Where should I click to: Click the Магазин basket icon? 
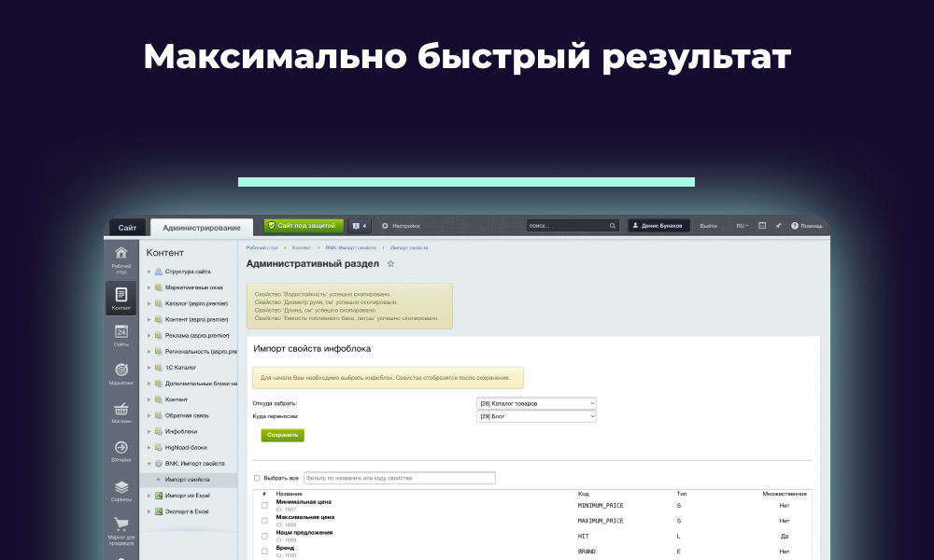coord(120,411)
